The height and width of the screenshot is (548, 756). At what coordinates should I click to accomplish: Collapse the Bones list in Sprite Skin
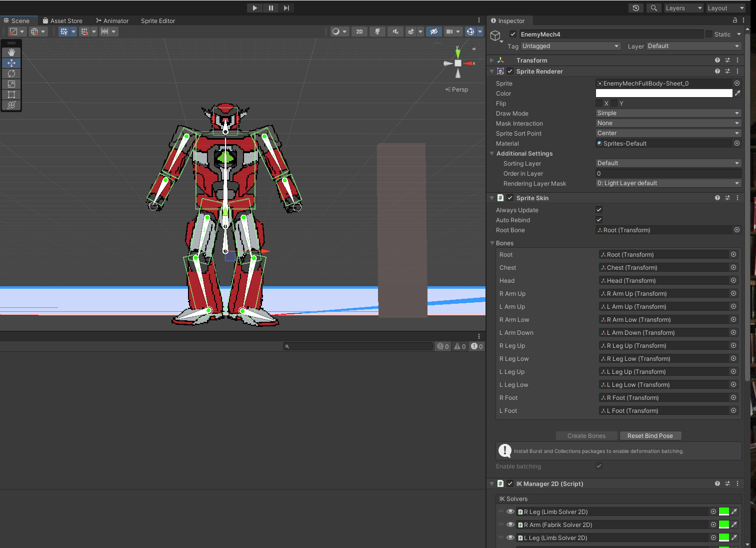[x=492, y=243]
